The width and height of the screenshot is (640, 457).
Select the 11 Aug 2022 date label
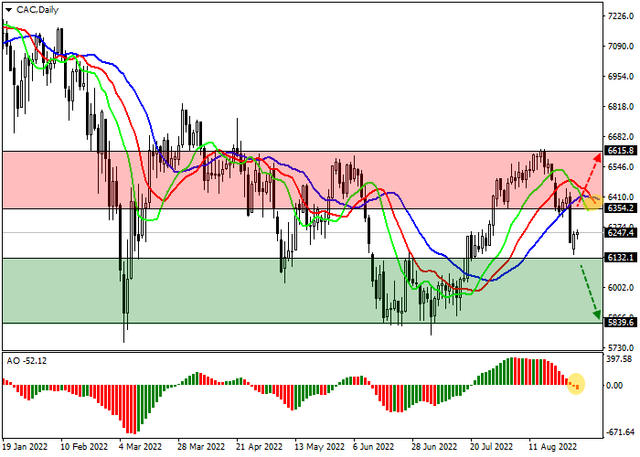click(x=553, y=447)
